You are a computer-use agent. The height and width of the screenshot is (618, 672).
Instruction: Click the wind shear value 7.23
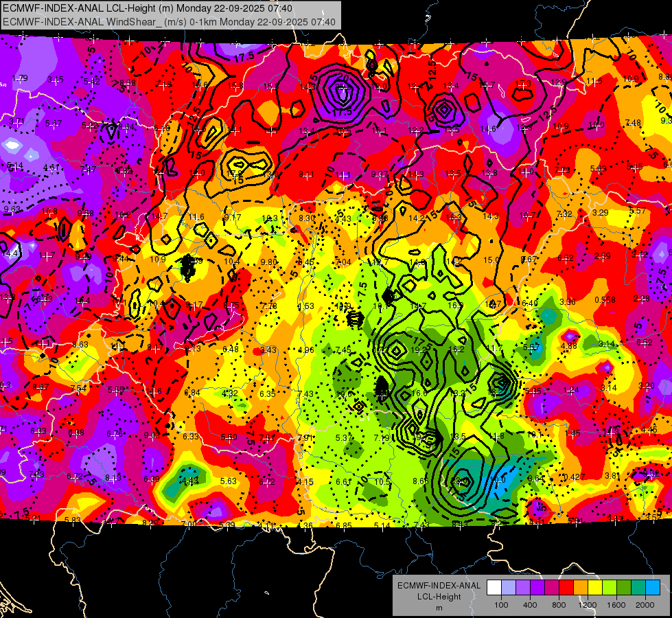(x=36, y=474)
